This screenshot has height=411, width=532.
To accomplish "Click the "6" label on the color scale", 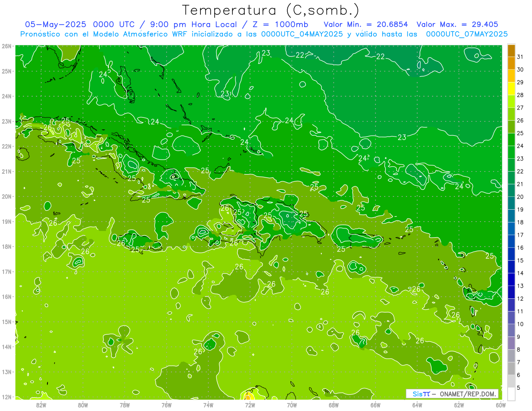I will pos(519,375).
